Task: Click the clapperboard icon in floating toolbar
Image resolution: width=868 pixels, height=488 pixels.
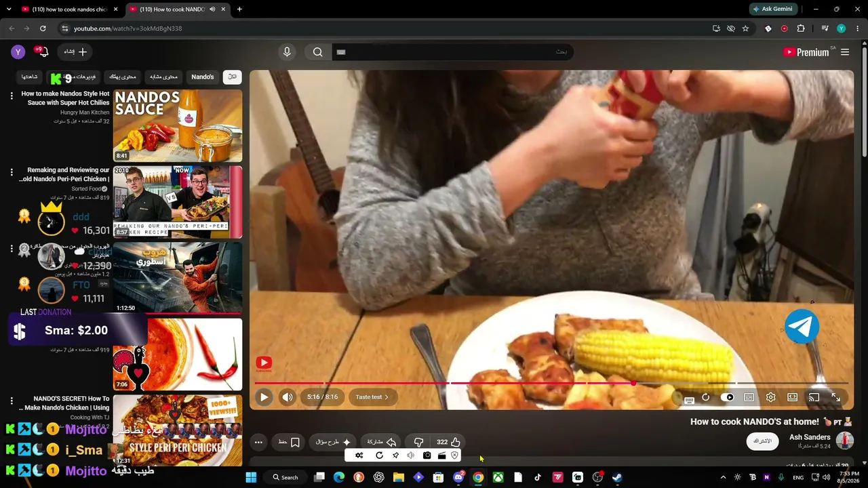Action: pos(441,455)
